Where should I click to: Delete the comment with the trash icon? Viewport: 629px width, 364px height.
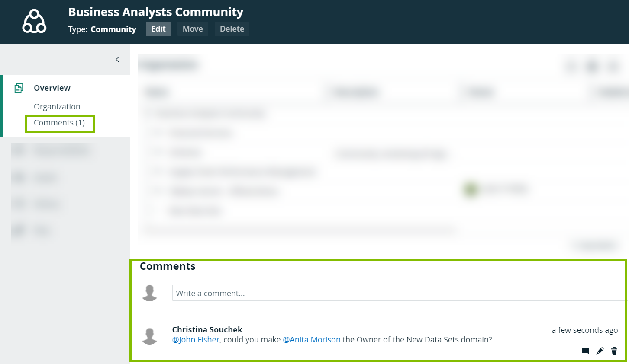click(x=614, y=351)
